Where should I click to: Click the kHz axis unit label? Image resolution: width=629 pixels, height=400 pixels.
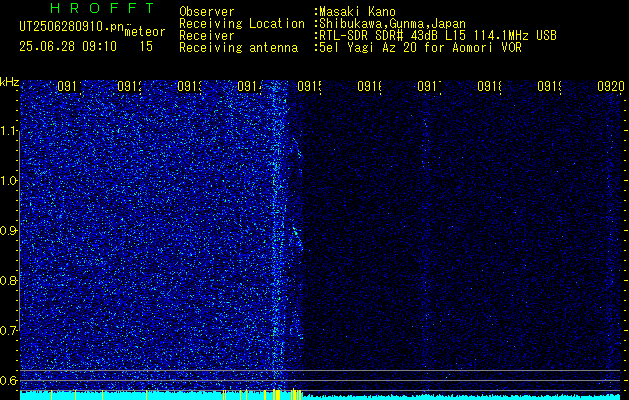pyautogui.click(x=10, y=82)
